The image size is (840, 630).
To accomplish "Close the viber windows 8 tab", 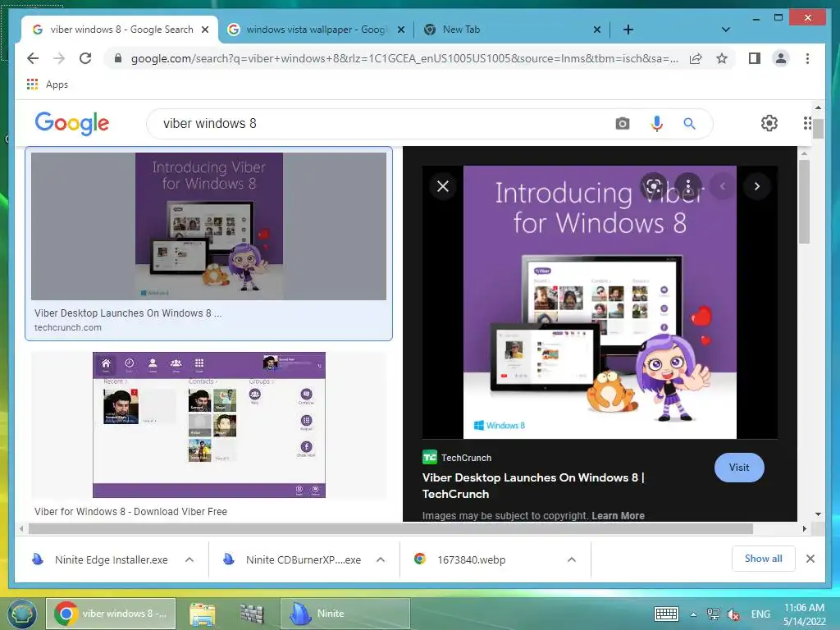I will coord(204,30).
